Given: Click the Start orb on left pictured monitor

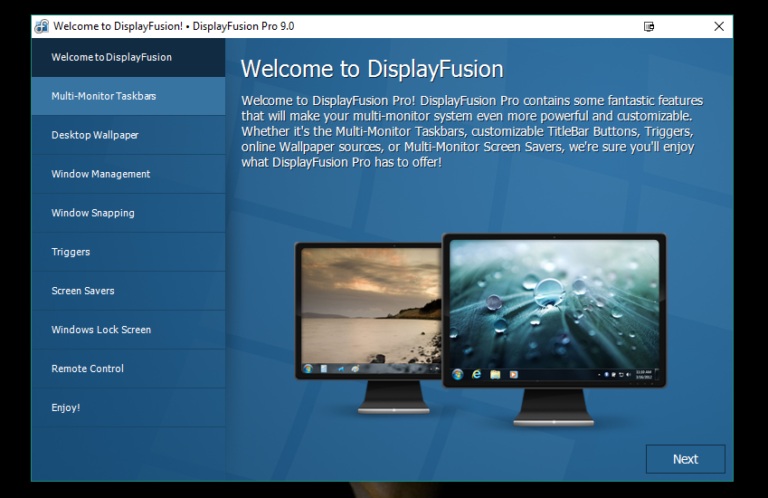Looking at the screenshot, I should coord(308,368).
